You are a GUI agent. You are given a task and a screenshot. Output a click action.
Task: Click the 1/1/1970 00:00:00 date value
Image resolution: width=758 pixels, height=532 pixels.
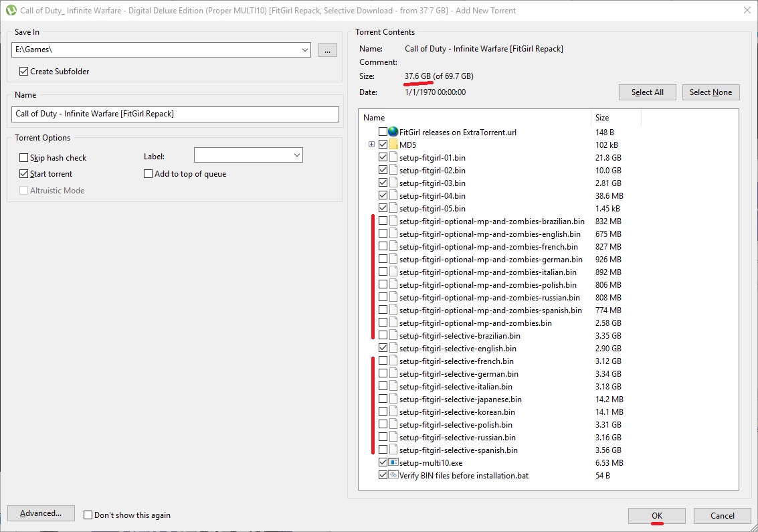pos(435,92)
